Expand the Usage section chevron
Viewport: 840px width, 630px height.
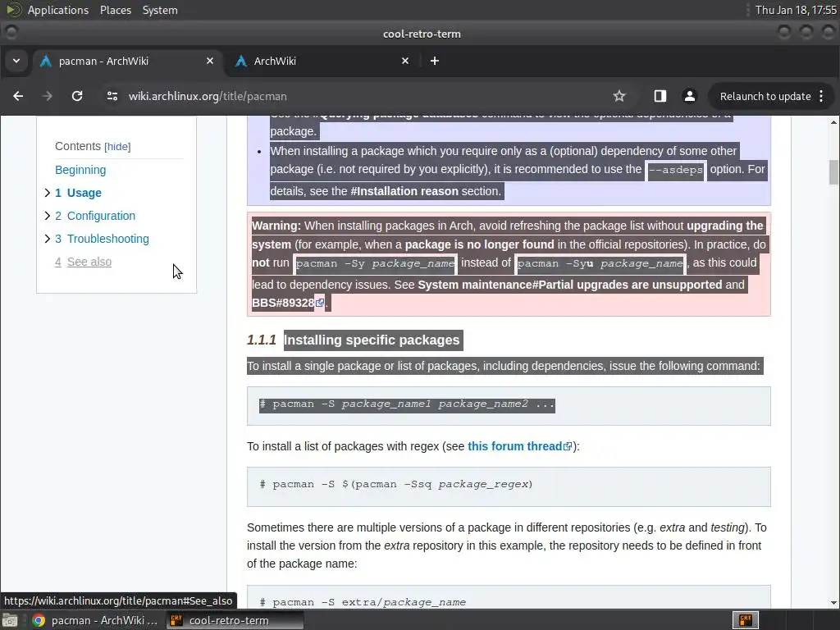[47, 193]
